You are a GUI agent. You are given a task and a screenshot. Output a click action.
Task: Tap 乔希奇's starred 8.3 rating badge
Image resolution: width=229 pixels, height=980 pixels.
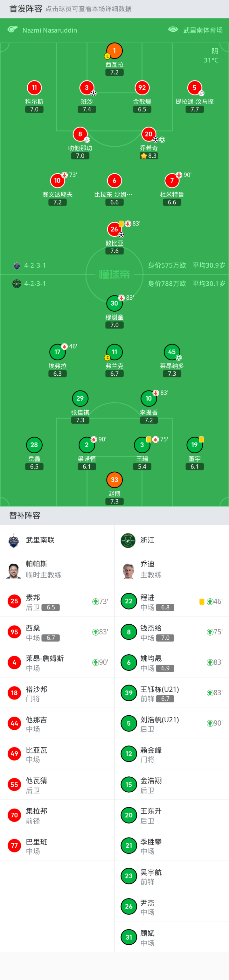pos(148,156)
